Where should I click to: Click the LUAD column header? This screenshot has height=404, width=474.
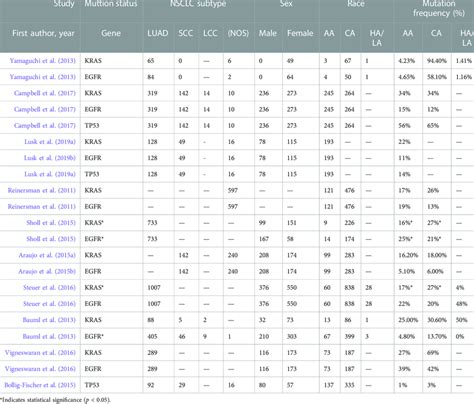(158, 33)
